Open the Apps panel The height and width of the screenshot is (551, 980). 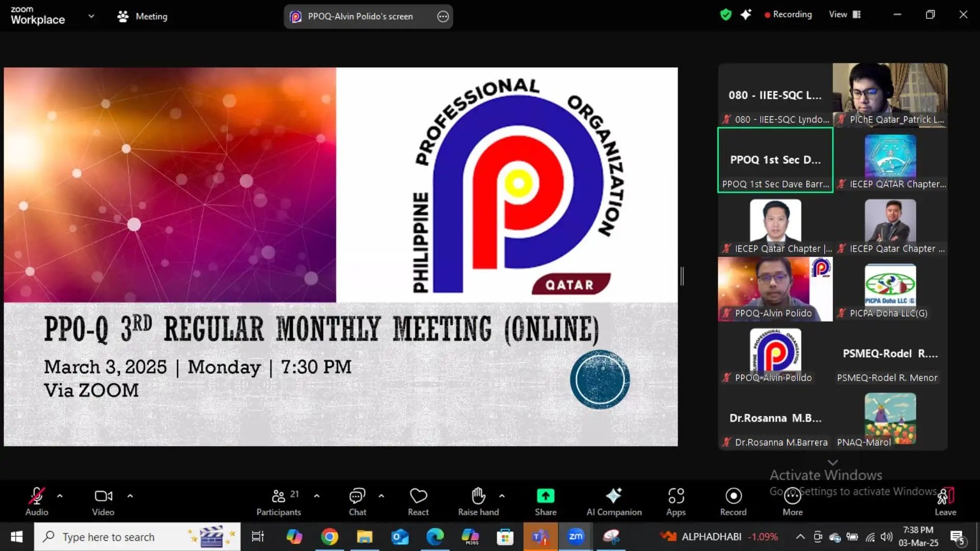676,502
